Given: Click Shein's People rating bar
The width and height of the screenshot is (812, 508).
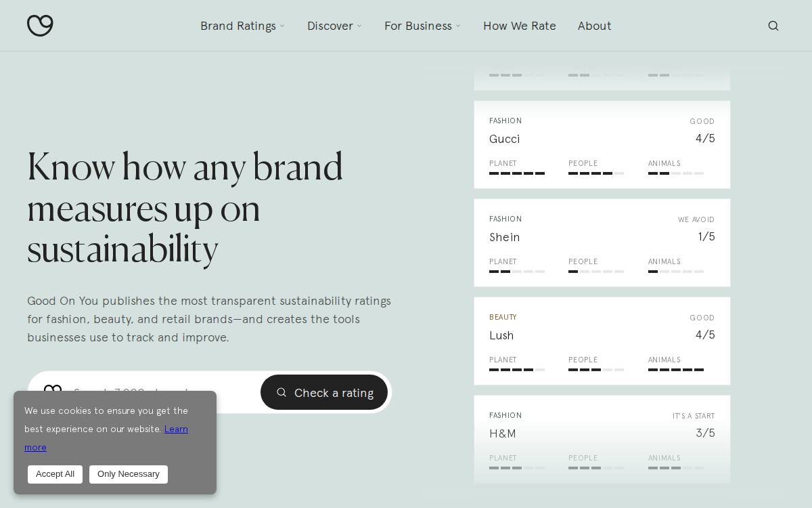Looking at the screenshot, I should [596, 272].
